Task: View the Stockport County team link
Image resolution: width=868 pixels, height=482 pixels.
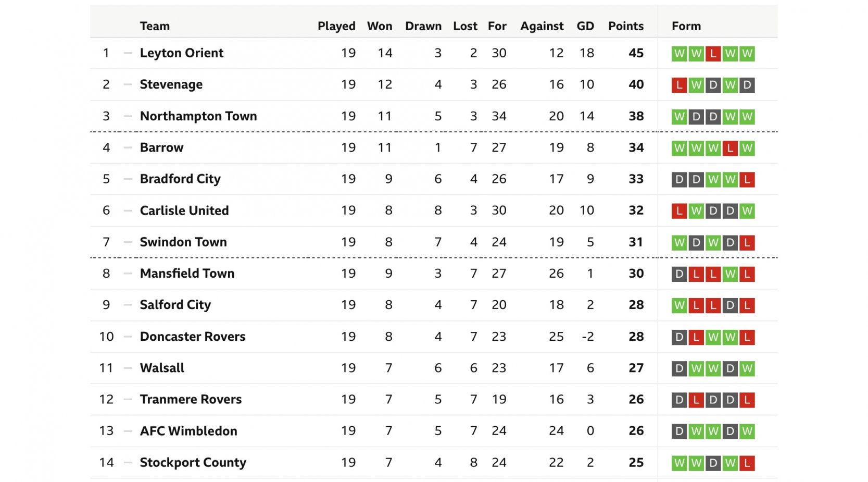Action: click(x=193, y=463)
